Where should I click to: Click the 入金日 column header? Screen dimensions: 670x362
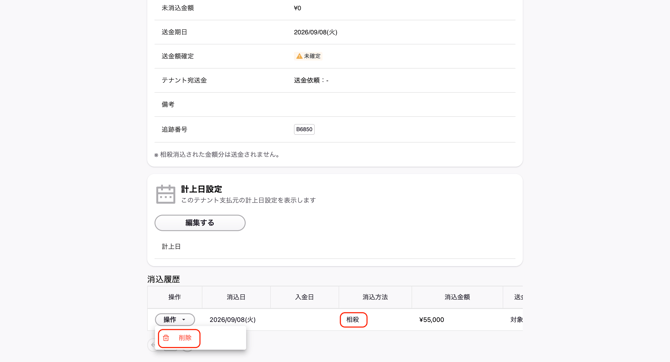click(x=305, y=297)
